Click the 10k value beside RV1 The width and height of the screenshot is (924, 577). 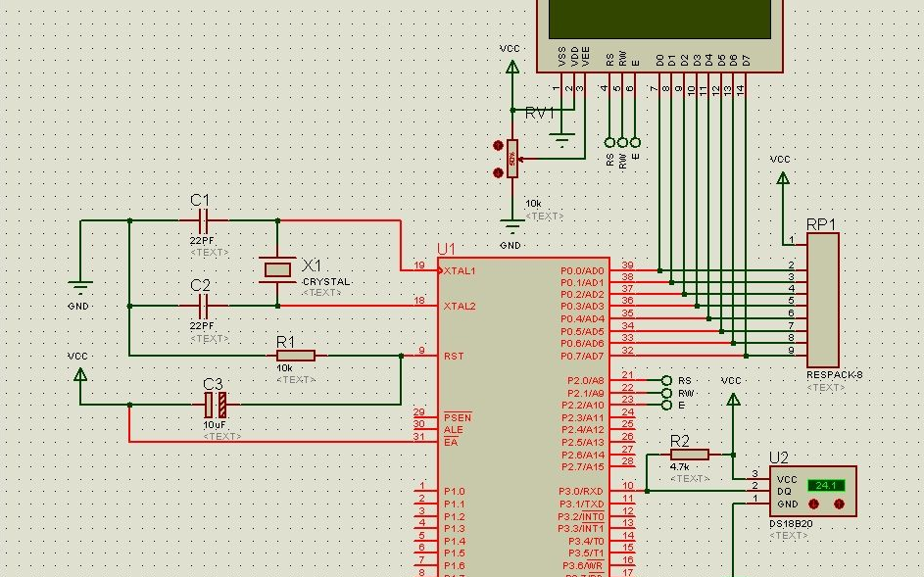pos(533,204)
